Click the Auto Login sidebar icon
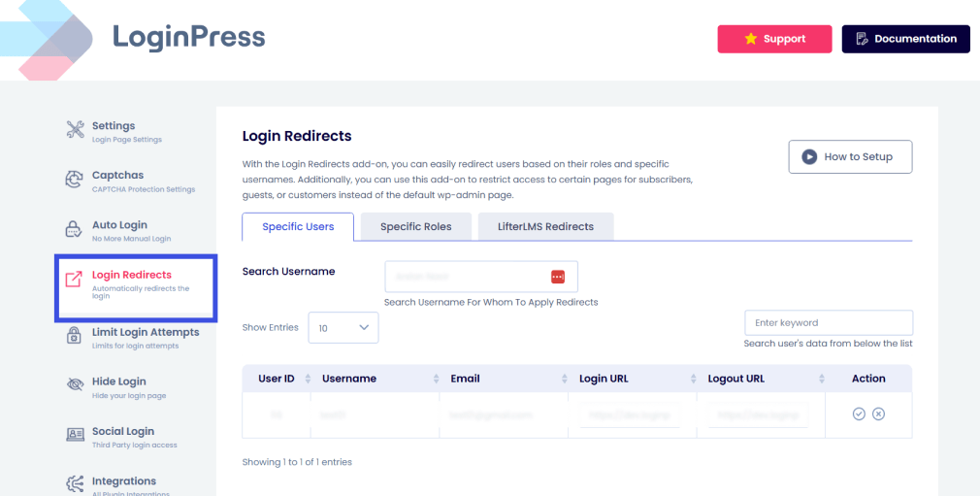 [75, 230]
